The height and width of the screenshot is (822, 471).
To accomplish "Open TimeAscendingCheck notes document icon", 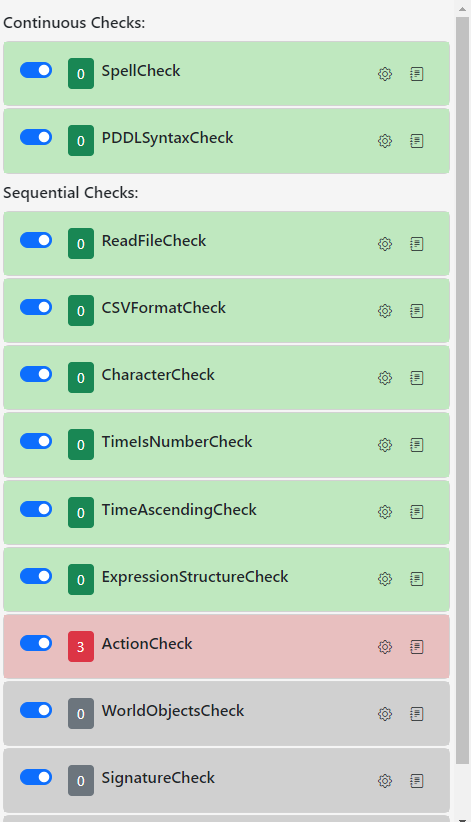I will pos(416,512).
